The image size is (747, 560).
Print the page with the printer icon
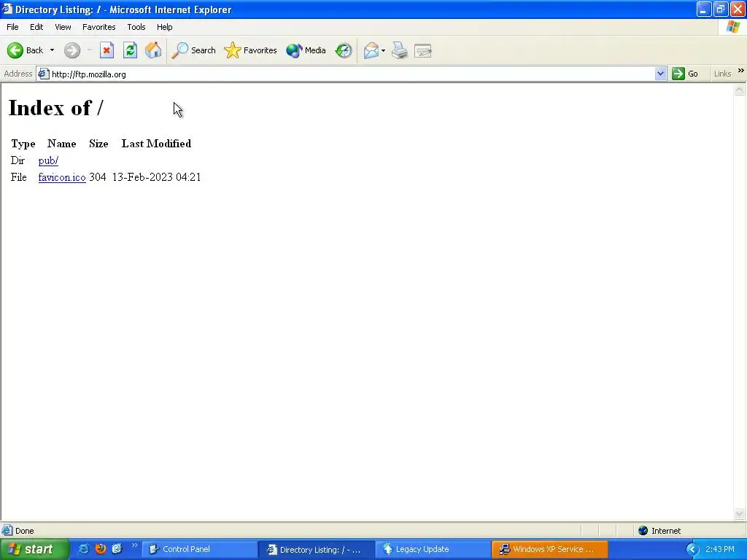(x=400, y=50)
